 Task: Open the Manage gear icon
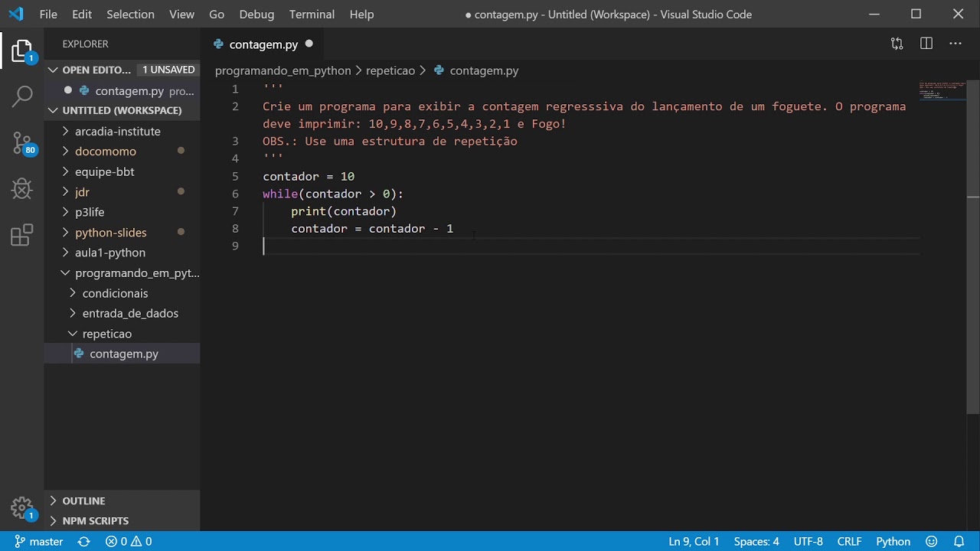[21, 508]
